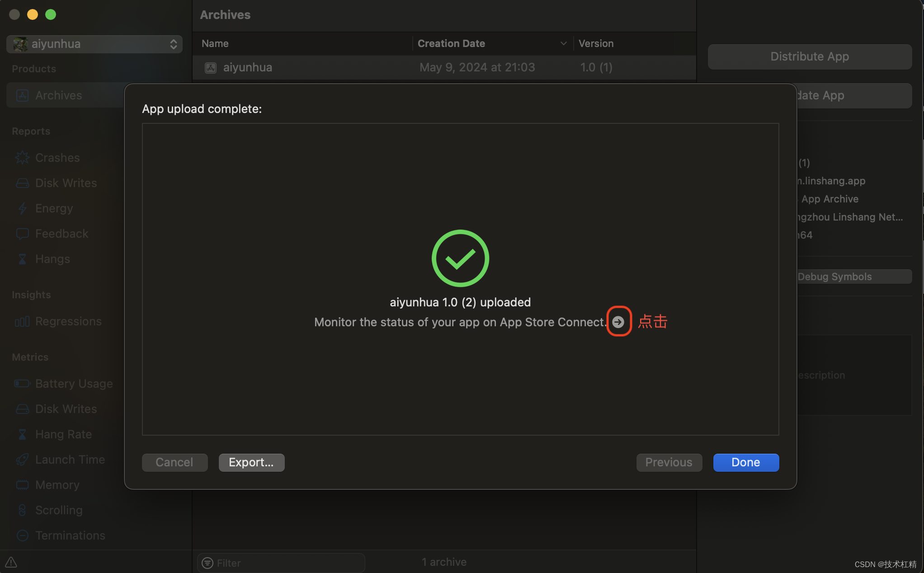Click the Crashes report icon
Viewport: 924px width, 573px height.
tap(22, 157)
